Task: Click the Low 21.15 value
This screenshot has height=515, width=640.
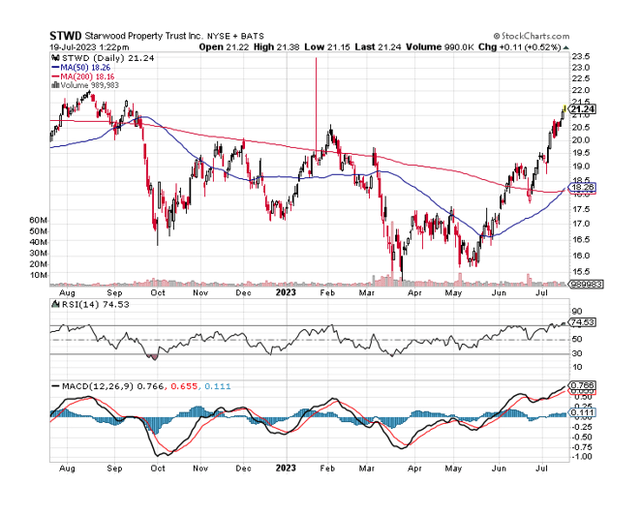Action: point(327,47)
